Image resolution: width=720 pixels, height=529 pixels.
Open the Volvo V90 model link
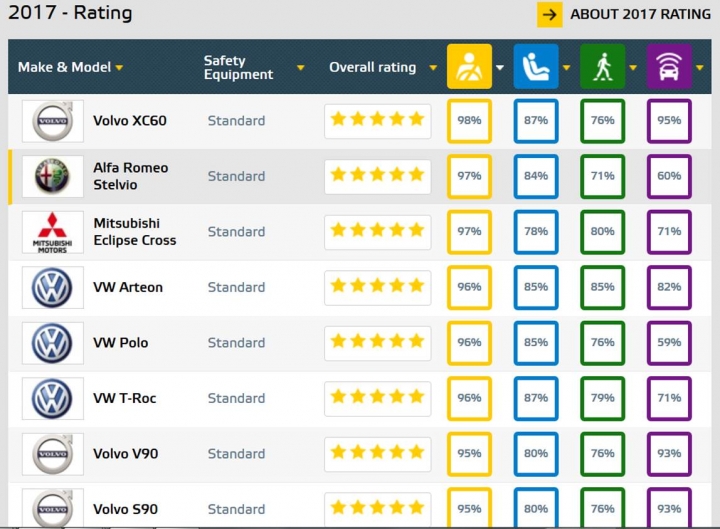126,454
